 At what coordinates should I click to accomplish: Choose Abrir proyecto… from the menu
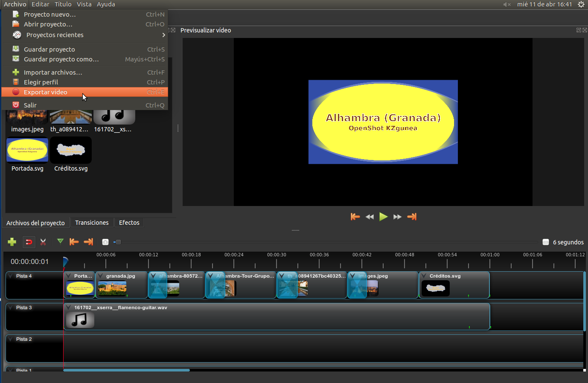pos(84,24)
